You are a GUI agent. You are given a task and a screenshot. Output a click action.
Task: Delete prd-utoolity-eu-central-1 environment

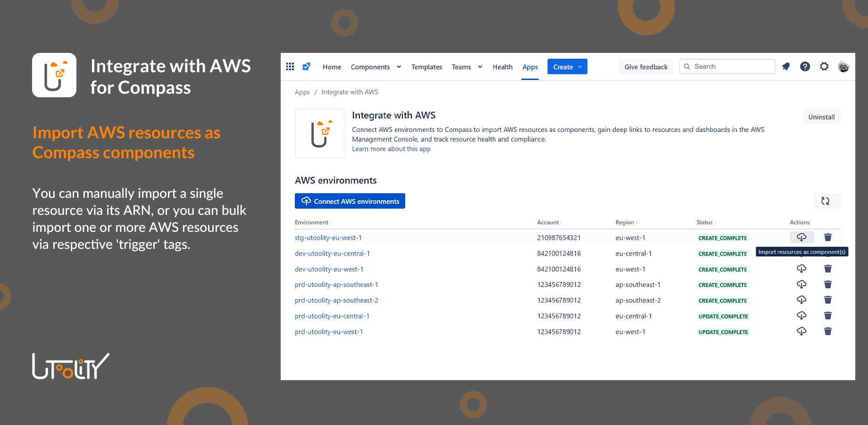[828, 315]
